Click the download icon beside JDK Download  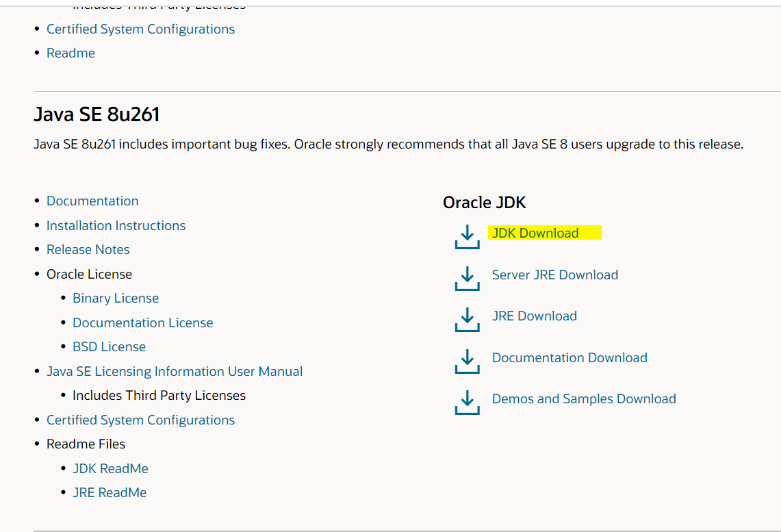(468, 237)
